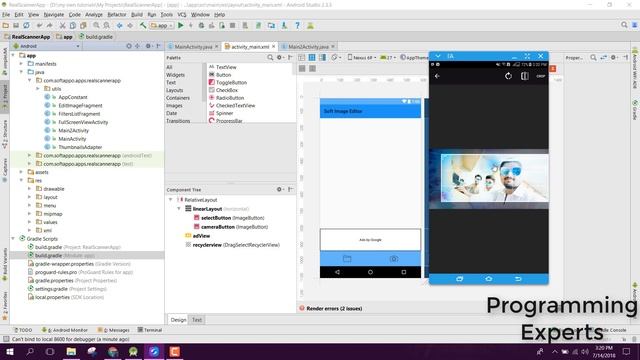Select recyclerview in Component Tree

coord(232,245)
